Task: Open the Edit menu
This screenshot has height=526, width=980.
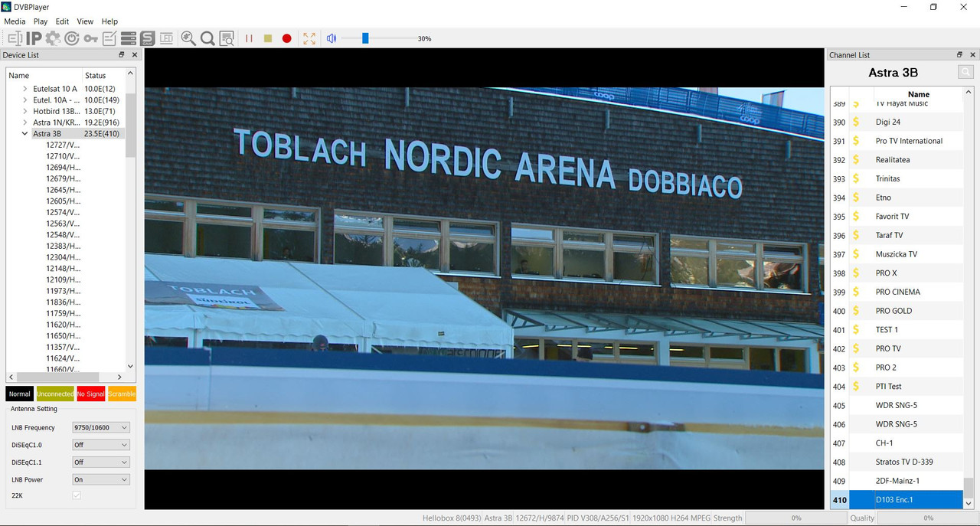Action: tap(62, 21)
